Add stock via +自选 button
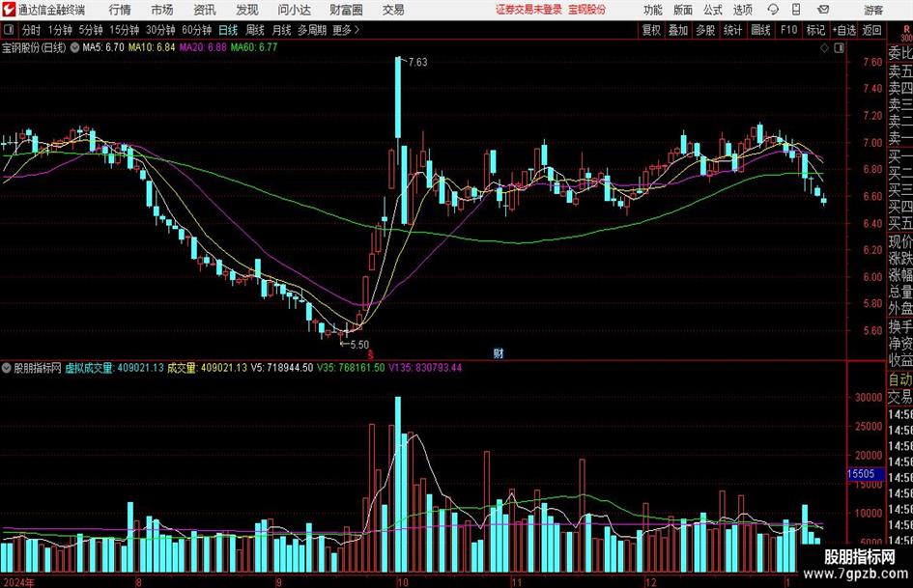Image resolution: width=913 pixels, height=588 pixels. (844, 30)
